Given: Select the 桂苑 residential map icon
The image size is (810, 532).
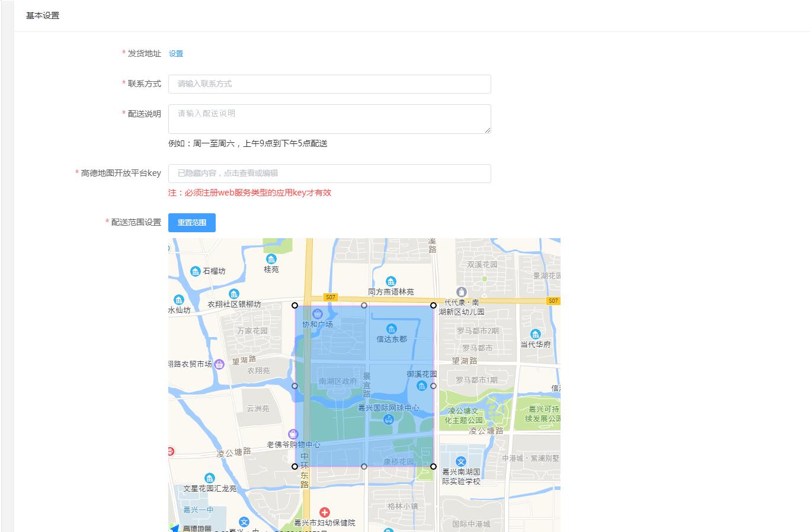Looking at the screenshot, I should (x=271, y=259).
